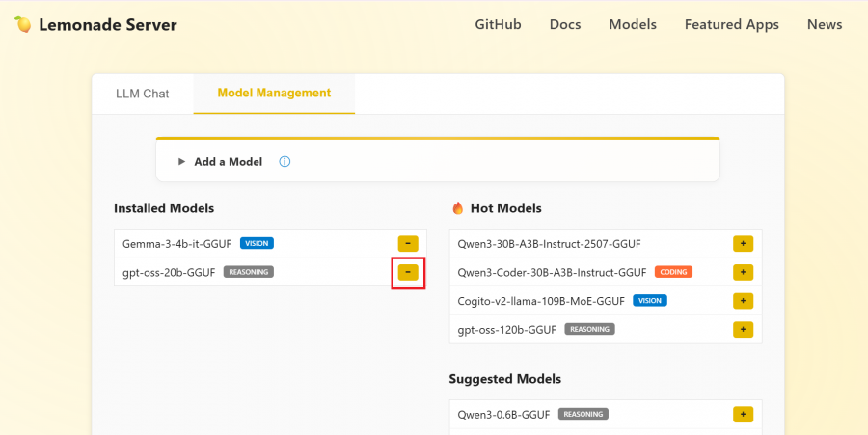This screenshot has width=868, height=435.
Task: Remove the gpt-oss-20b-GGUF model
Action: (x=408, y=272)
